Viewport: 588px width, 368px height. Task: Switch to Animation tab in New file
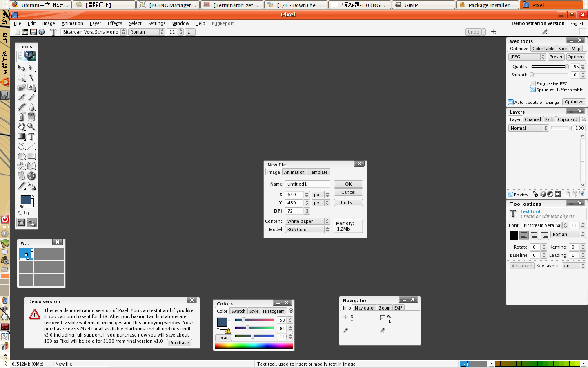click(x=294, y=172)
